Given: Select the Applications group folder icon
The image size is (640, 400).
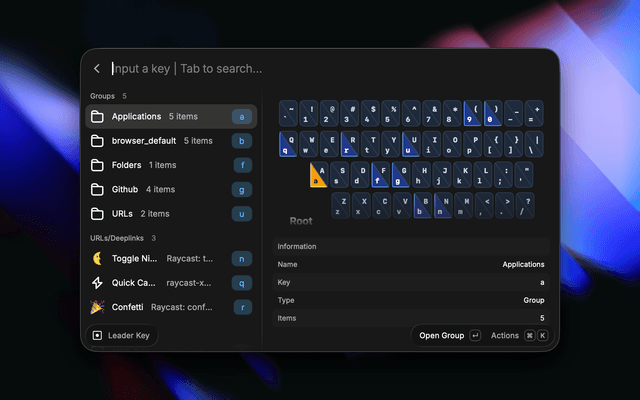Looking at the screenshot, I should point(97,117).
